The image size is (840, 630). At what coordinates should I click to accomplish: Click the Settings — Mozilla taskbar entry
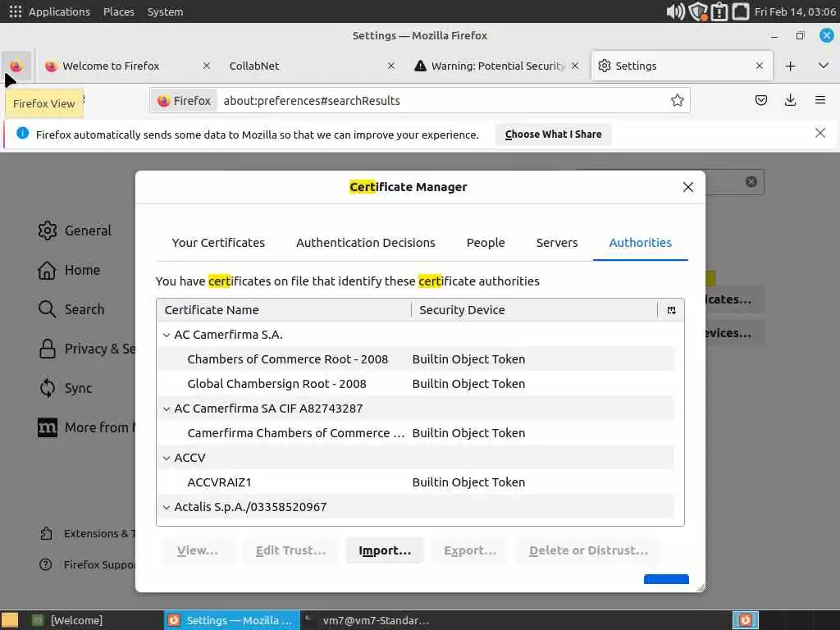click(231, 620)
